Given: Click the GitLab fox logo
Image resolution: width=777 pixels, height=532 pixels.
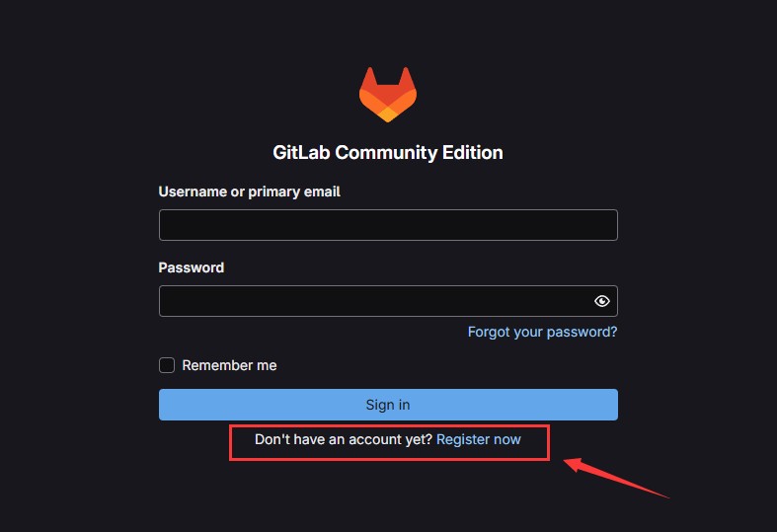Looking at the screenshot, I should [387, 94].
